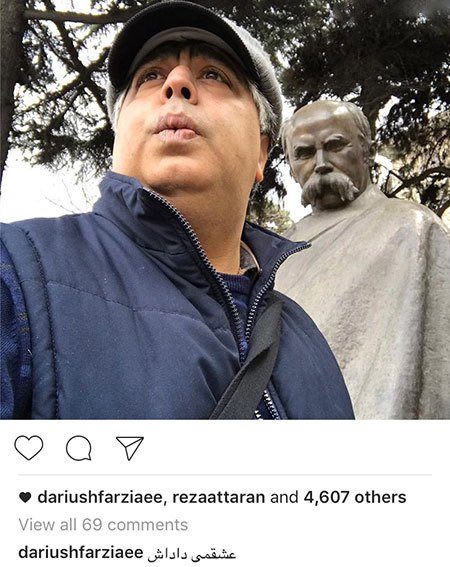Share the post with the paper plane icon
Screen dimensions: 450x567
tap(130, 448)
